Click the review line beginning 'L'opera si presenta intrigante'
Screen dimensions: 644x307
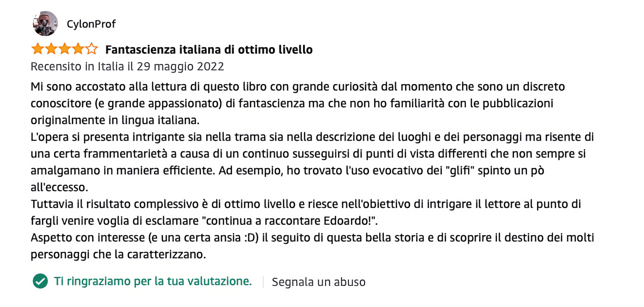(x=312, y=137)
